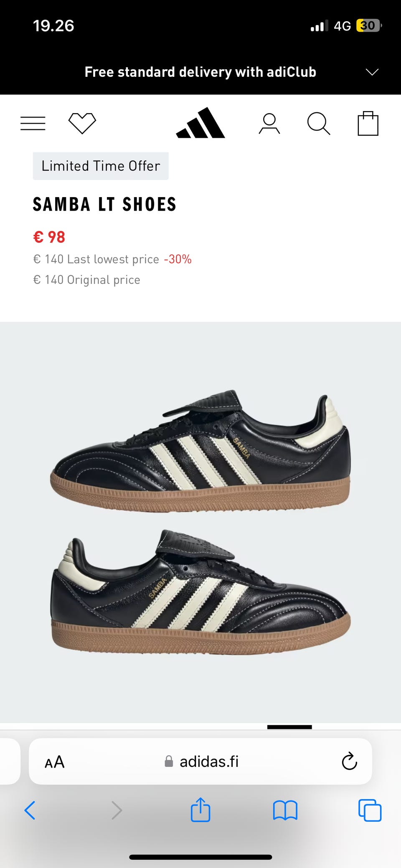Expand the free delivery banner chevron

[372, 72]
